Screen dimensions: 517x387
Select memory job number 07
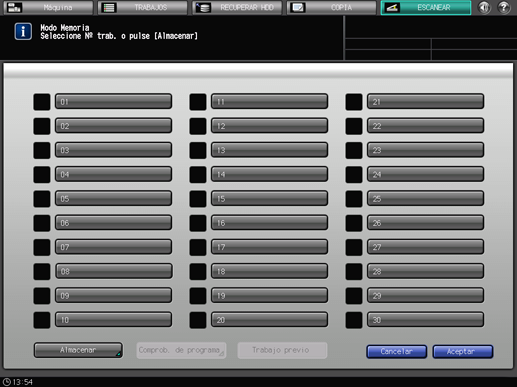coord(113,247)
